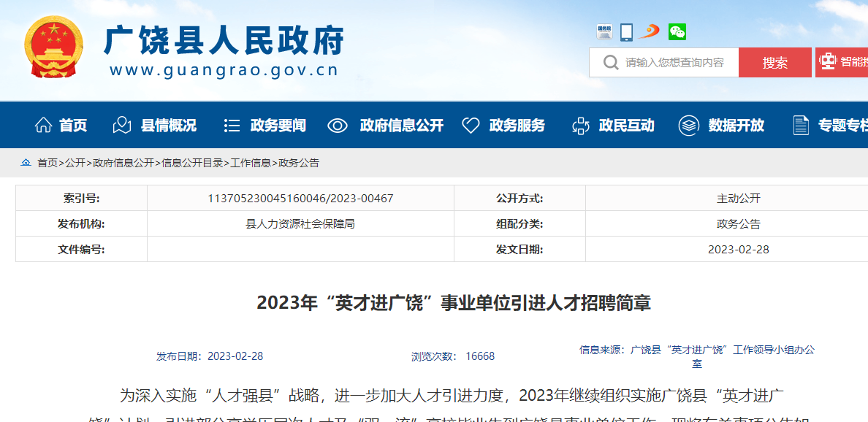The height and width of the screenshot is (422, 868).
Task: Click the site title 广饶县人民政府
Action: point(224,40)
